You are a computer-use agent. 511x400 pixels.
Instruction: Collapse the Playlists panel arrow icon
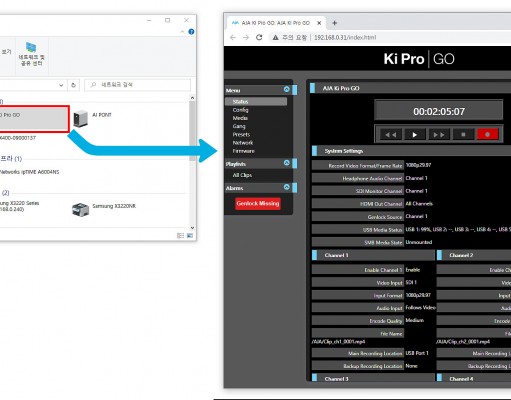click(x=287, y=163)
